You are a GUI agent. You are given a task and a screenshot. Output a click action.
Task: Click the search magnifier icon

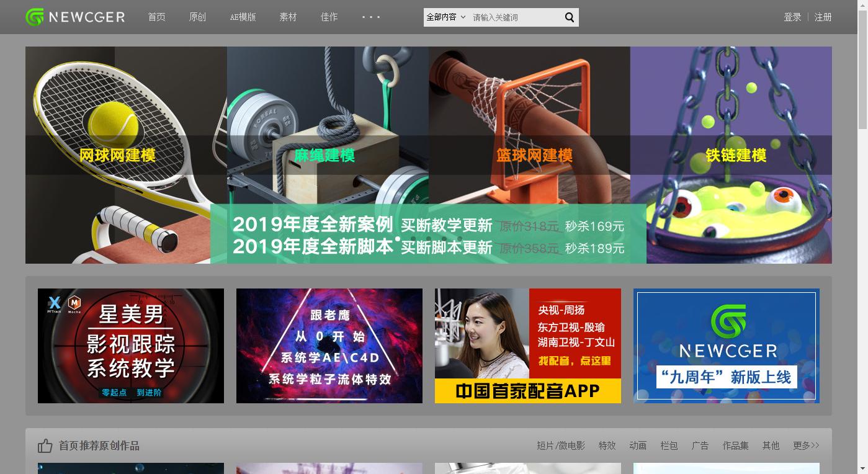point(568,17)
